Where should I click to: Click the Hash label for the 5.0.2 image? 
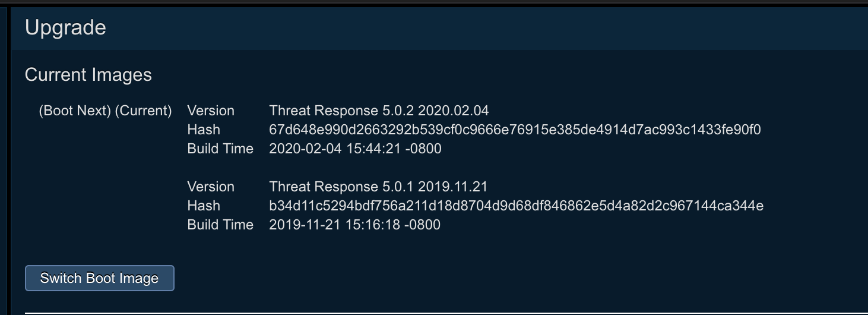(x=204, y=130)
